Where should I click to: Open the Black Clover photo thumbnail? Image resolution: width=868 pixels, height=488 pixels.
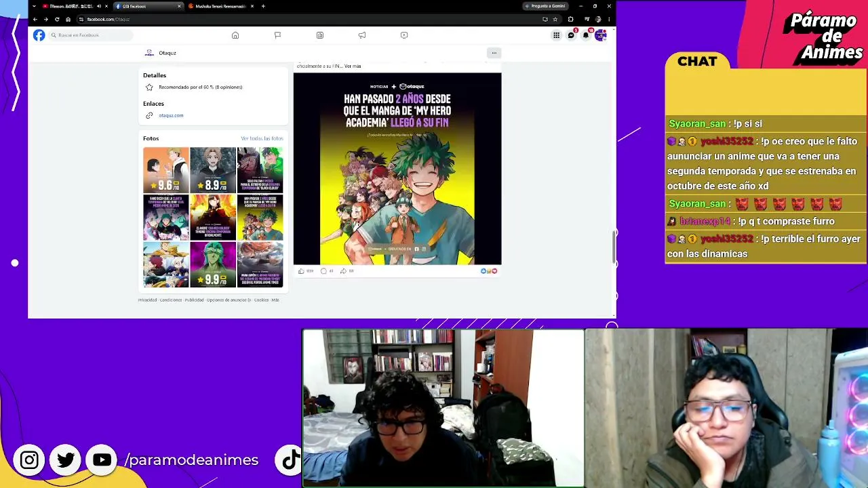point(260,170)
